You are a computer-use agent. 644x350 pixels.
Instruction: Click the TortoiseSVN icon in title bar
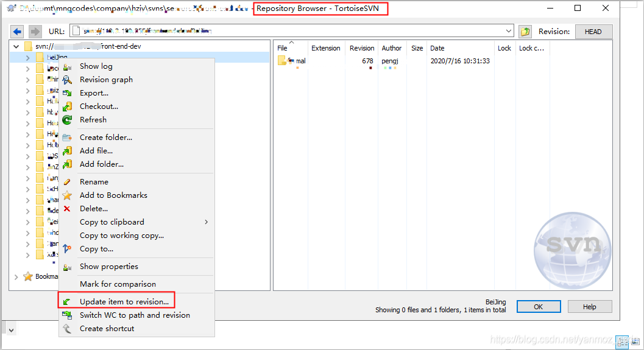11,8
